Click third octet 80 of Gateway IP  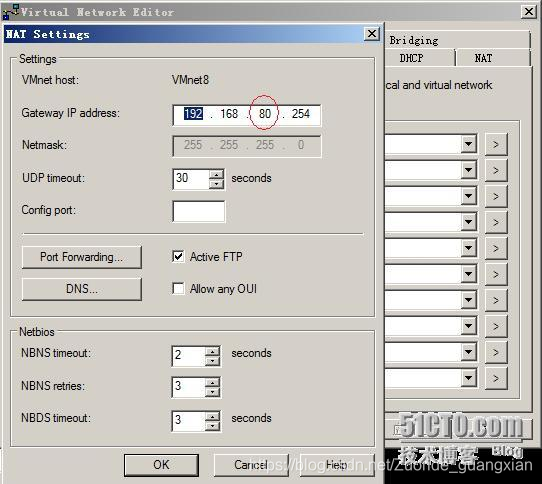[x=265, y=114]
